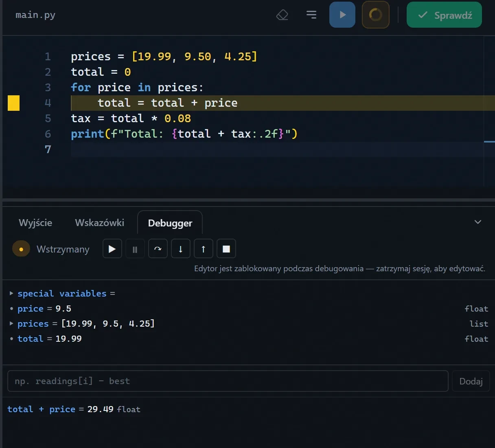The height and width of the screenshot is (448, 495).
Task: Click the eraser clear-code icon
Action: click(x=282, y=15)
